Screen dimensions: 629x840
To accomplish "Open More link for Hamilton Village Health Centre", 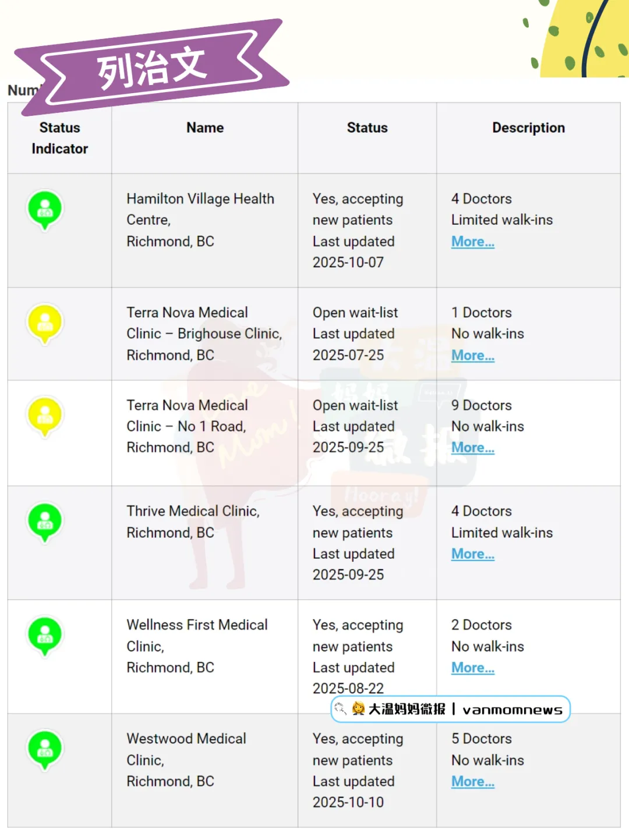I will tap(472, 242).
